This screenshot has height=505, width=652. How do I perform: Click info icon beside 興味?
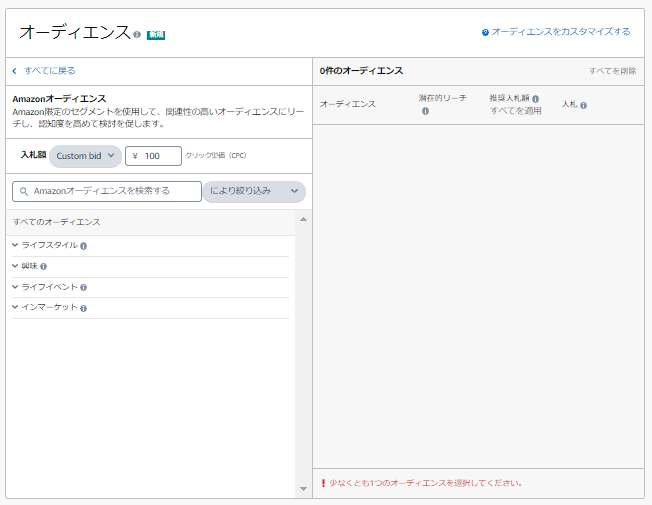[x=44, y=267]
